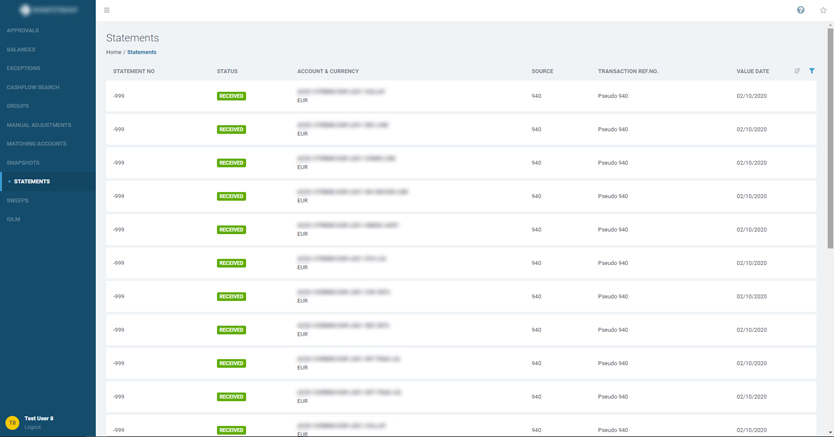Click the Test User 8 avatar
The image size is (834, 437).
pos(12,422)
